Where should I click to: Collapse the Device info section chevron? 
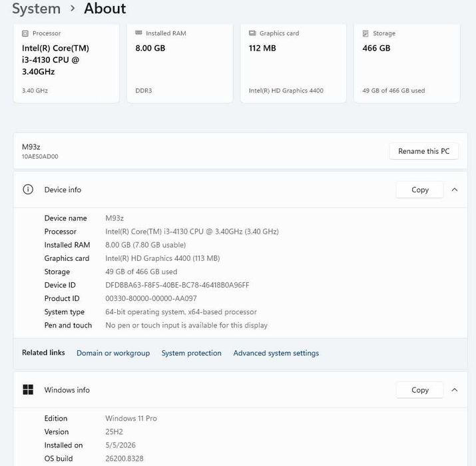pyautogui.click(x=455, y=190)
